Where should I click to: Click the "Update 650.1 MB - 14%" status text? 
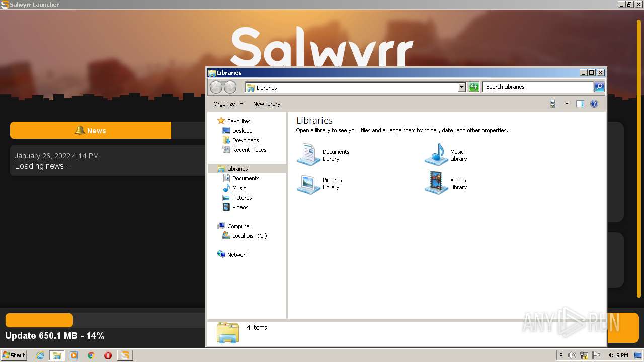55,336
